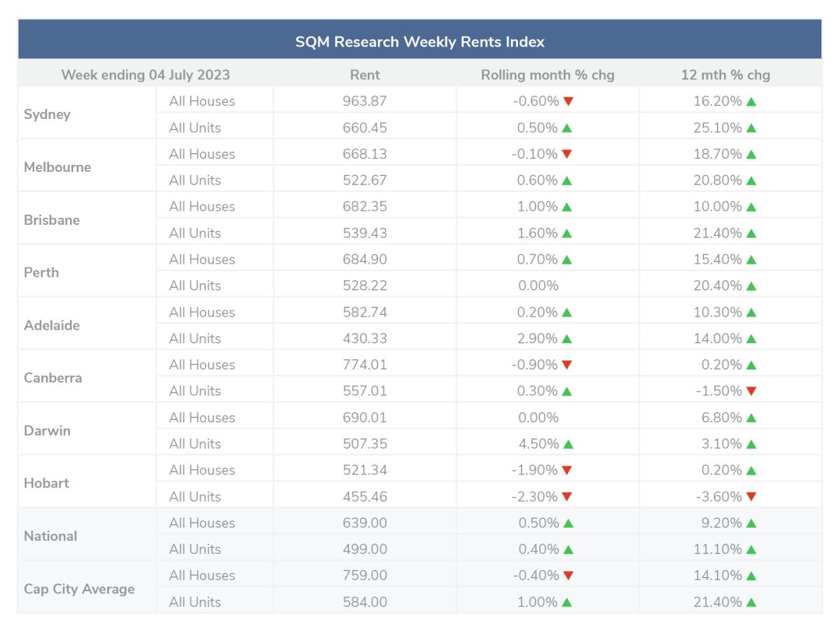Click the green up arrow beside 0.60%

coord(567,180)
